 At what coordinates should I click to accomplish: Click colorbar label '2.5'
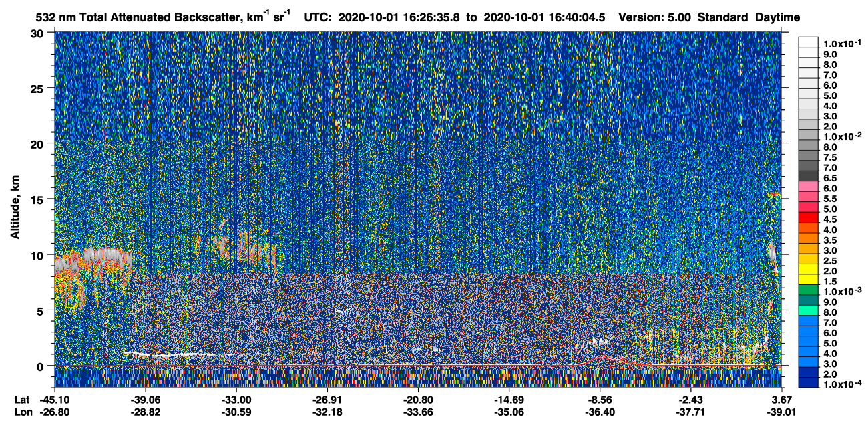(x=830, y=260)
